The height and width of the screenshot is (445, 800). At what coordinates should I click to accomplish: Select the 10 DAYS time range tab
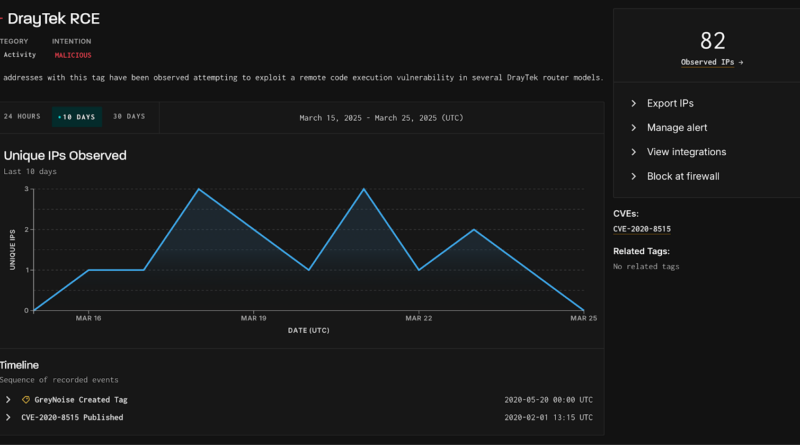click(x=77, y=117)
